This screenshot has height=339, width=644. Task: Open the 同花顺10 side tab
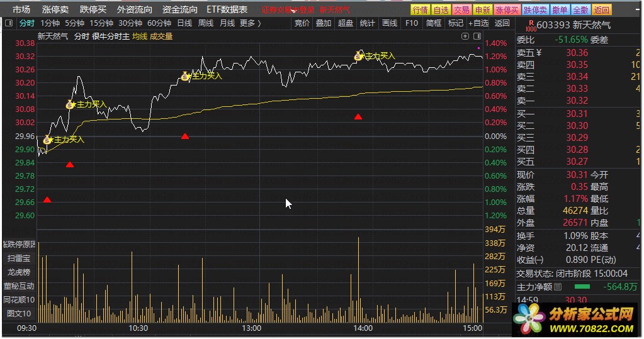point(19,300)
